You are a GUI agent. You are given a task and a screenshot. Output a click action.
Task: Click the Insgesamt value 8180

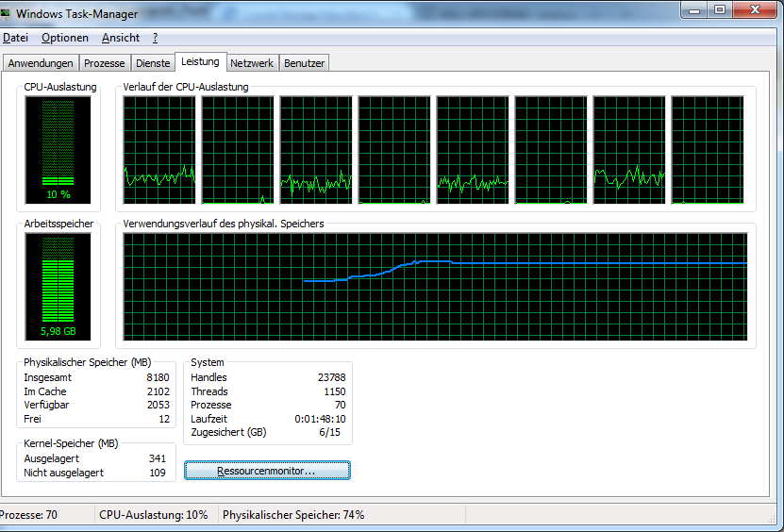click(158, 377)
